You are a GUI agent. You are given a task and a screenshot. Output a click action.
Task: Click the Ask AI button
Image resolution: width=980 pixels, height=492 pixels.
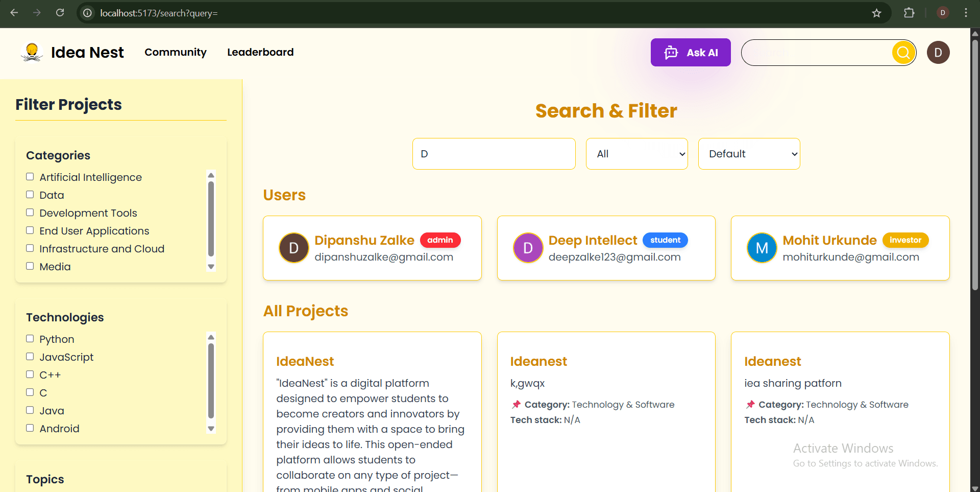click(691, 53)
